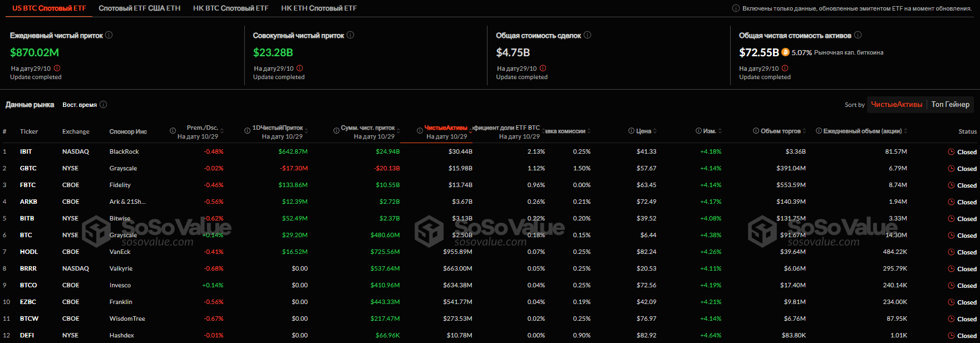Open info icon beside Совокупный чистый приток
980x343 pixels.
pyautogui.click(x=351, y=35)
